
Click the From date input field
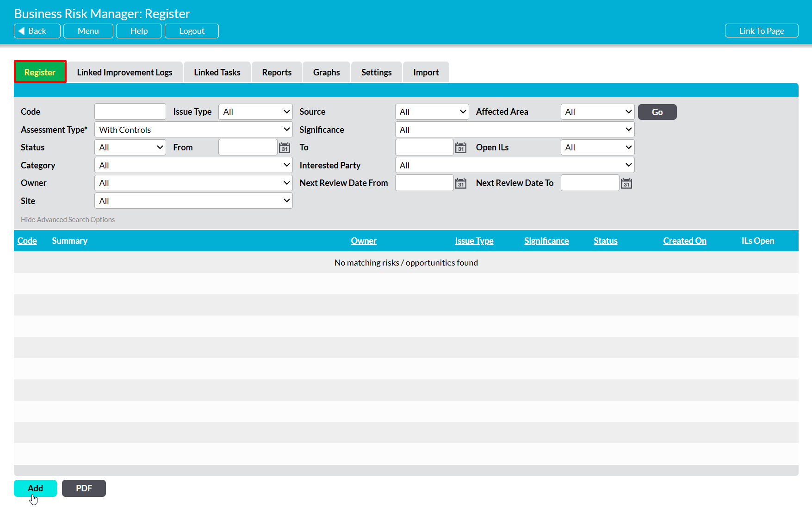click(248, 148)
